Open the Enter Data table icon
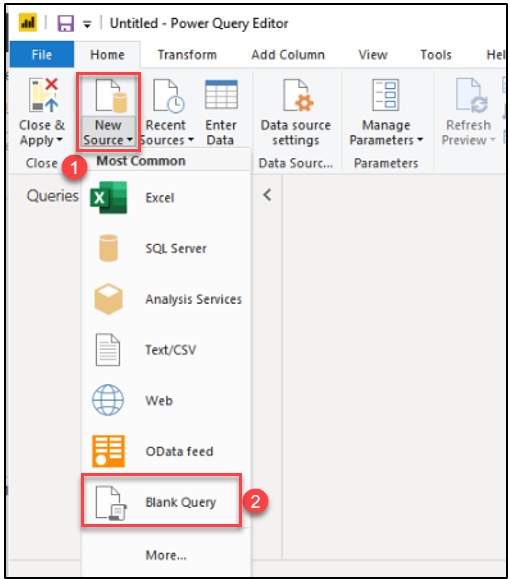The height and width of the screenshot is (579, 510). [221, 95]
